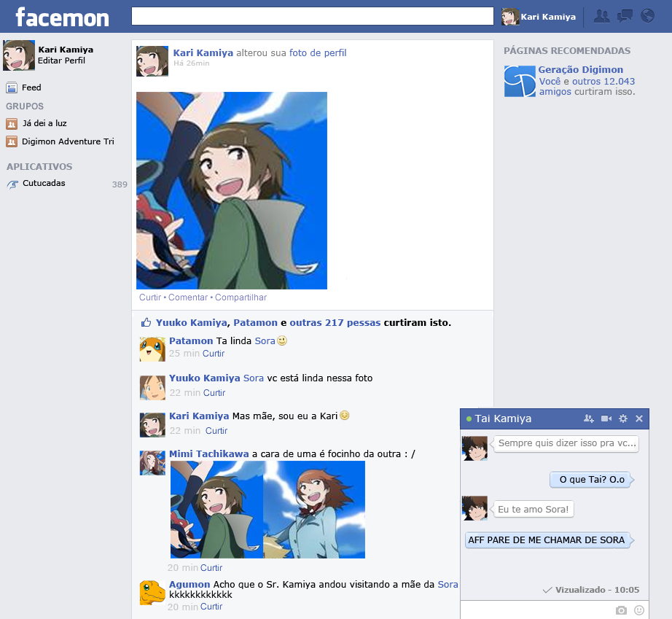Click chat message 'O que Tai? O.o'
The height and width of the screenshot is (619, 672).
coord(592,479)
